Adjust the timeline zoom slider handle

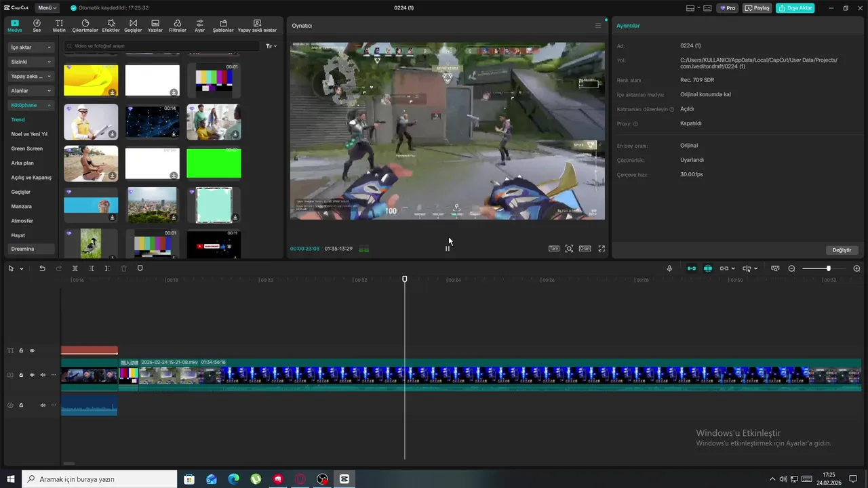pos(828,268)
